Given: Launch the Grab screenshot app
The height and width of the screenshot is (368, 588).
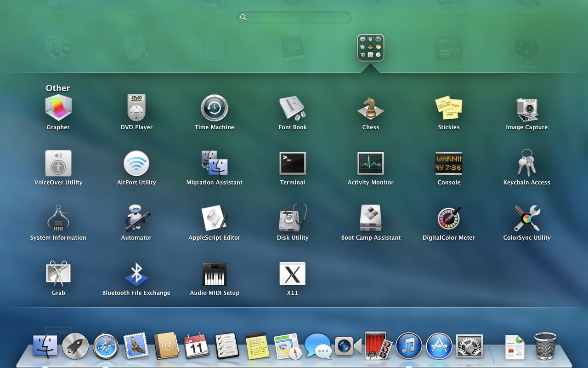Looking at the screenshot, I should pos(58,274).
